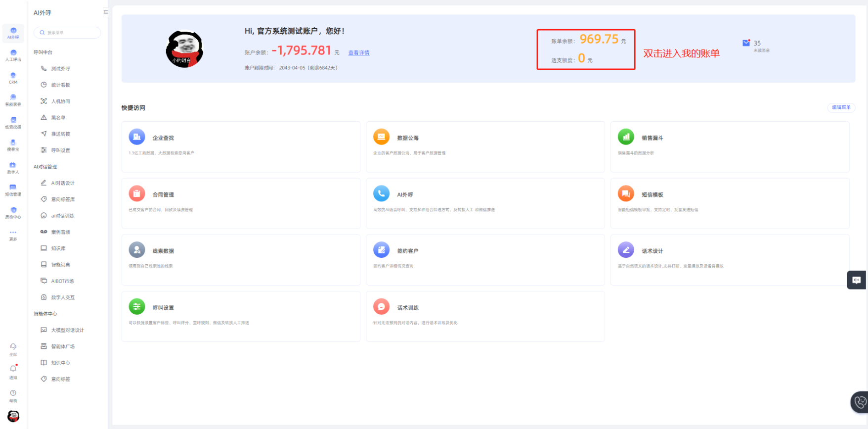Open the 通知 bell icon

[x=13, y=370]
